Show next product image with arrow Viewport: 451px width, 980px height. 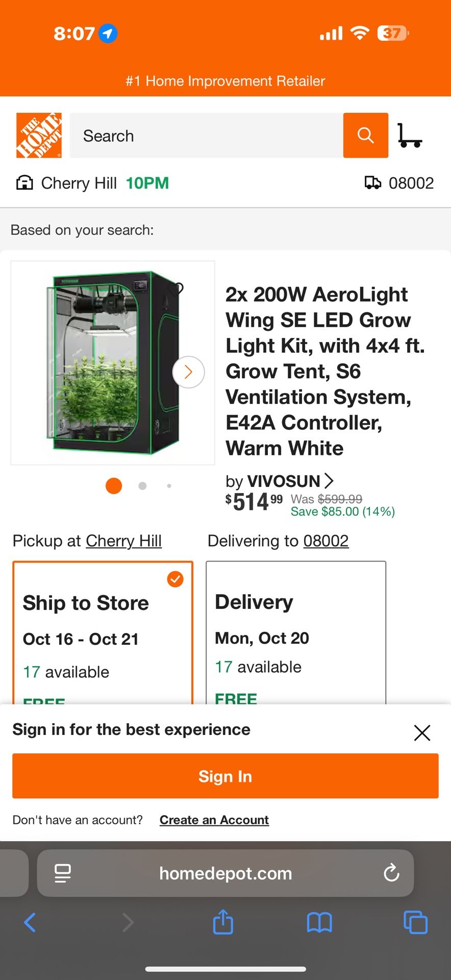[188, 372]
